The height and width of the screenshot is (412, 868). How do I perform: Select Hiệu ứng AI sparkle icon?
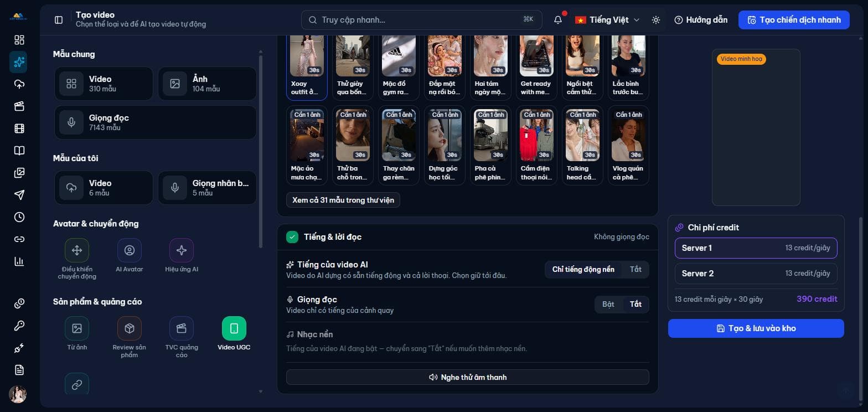click(x=181, y=250)
